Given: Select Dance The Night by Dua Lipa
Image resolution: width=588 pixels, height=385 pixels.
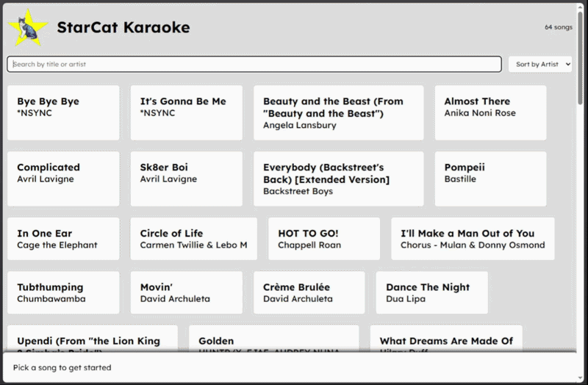Looking at the screenshot, I should tap(432, 292).
